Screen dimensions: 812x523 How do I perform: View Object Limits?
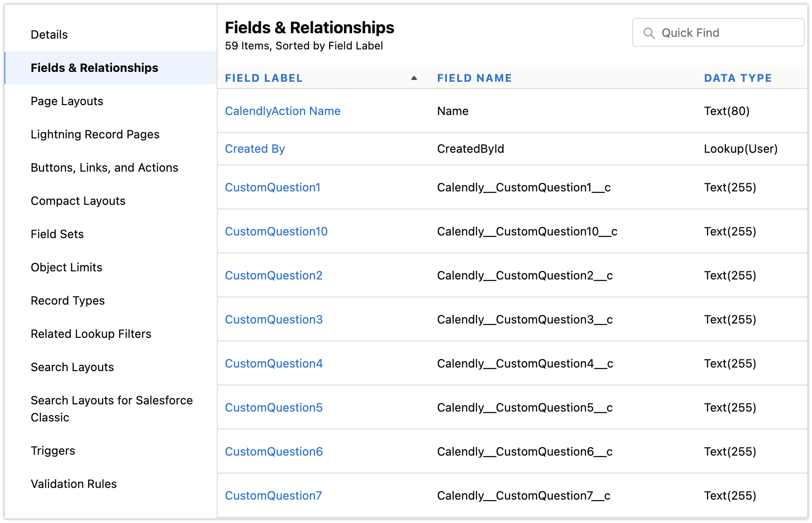point(66,267)
